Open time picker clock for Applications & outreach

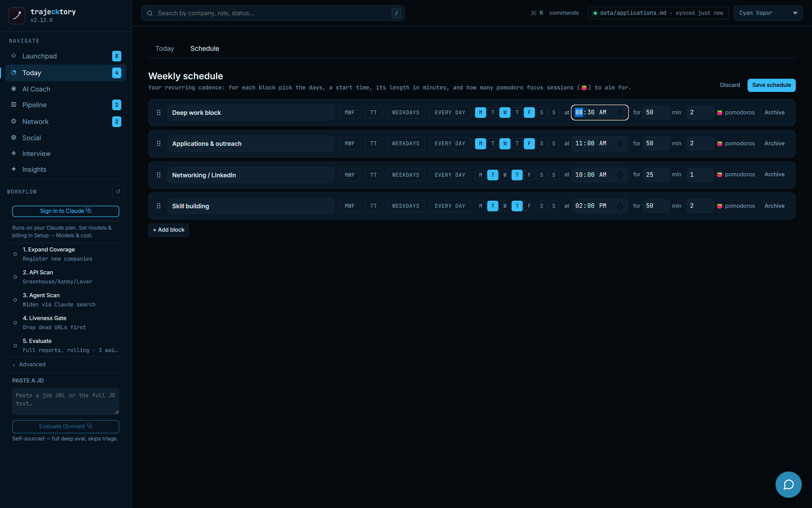620,144
